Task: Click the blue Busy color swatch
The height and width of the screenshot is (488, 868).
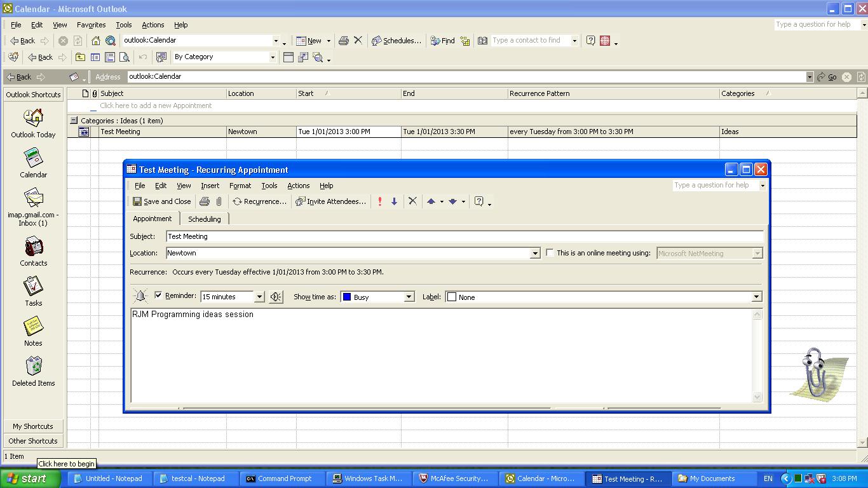Action: (347, 297)
